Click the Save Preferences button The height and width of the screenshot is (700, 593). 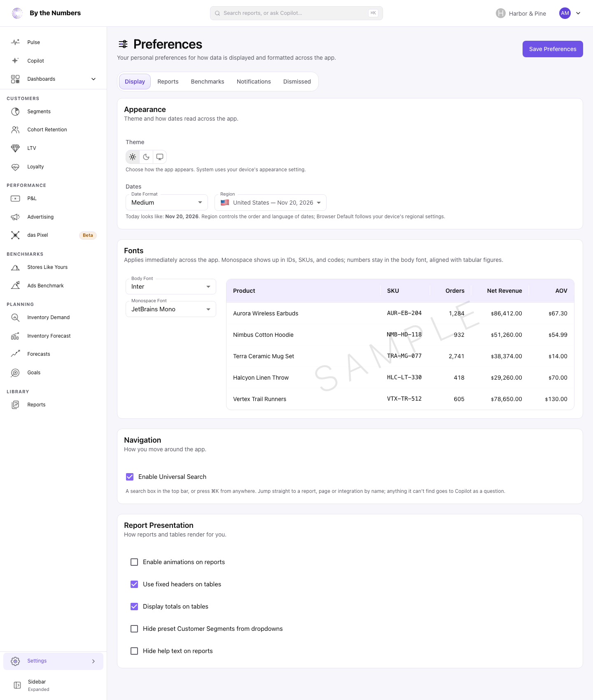(x=553, y=49)
